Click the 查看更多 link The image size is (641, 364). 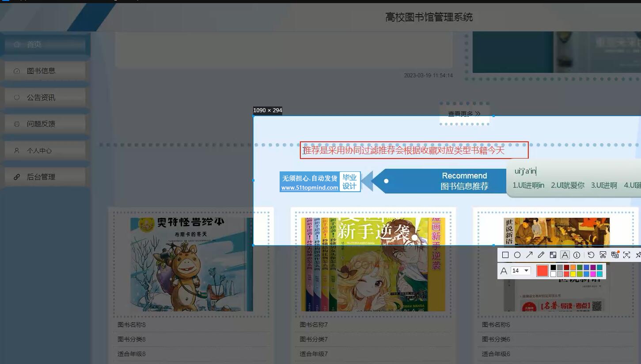[464, 114]
